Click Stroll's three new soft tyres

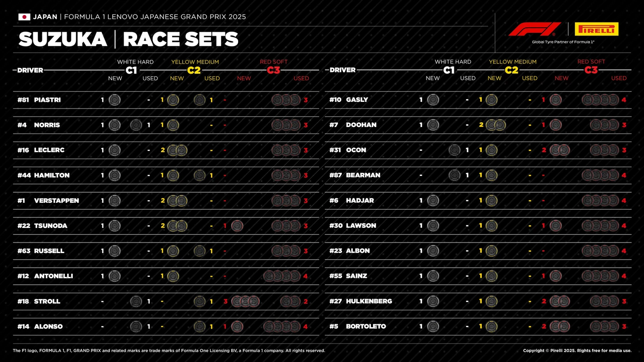[245, 301]
